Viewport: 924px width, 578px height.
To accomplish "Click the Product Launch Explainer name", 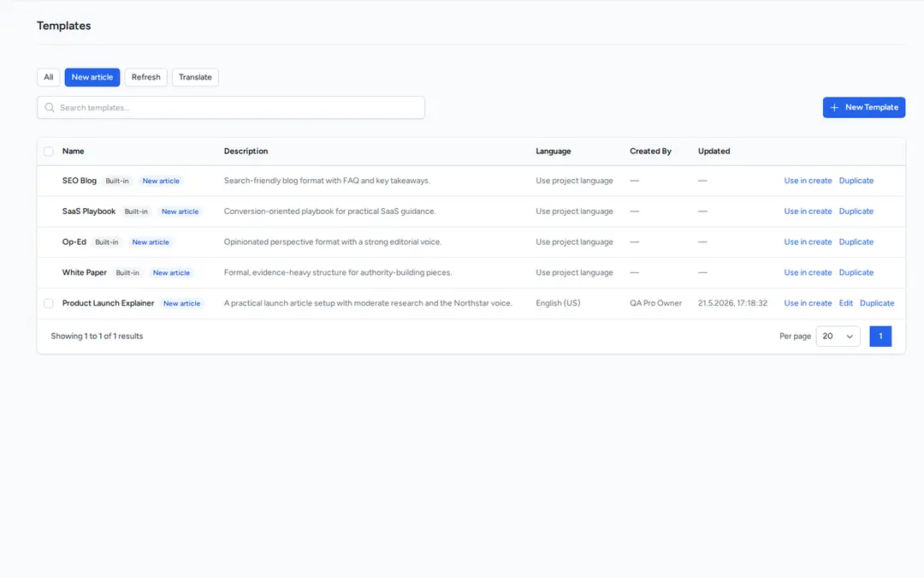I will [109, 303].
